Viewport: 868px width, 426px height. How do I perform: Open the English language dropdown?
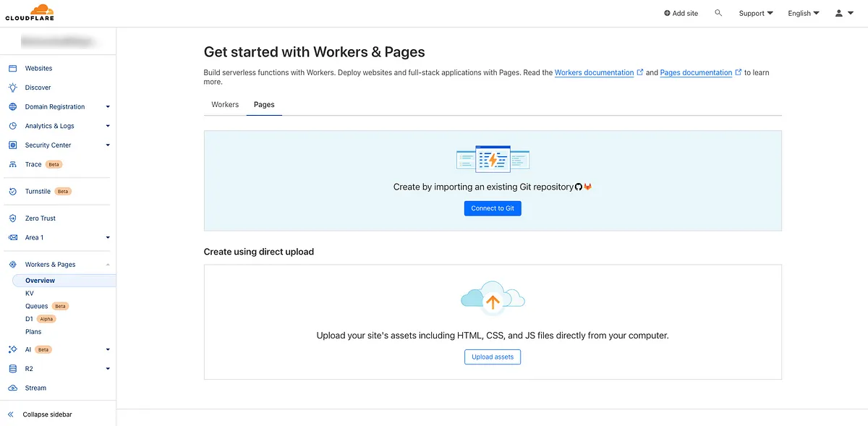coord(803,13)
